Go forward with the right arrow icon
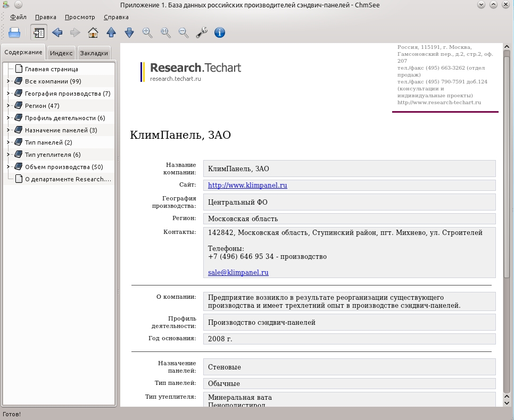The height and width of the screenshot is (420, 514). coord(75,32)
